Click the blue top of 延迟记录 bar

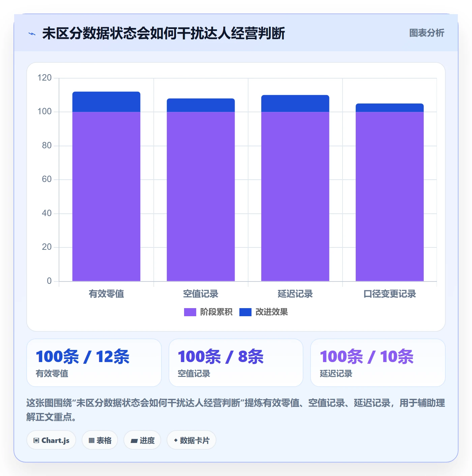pyautogui.click(x=295, y=103)
